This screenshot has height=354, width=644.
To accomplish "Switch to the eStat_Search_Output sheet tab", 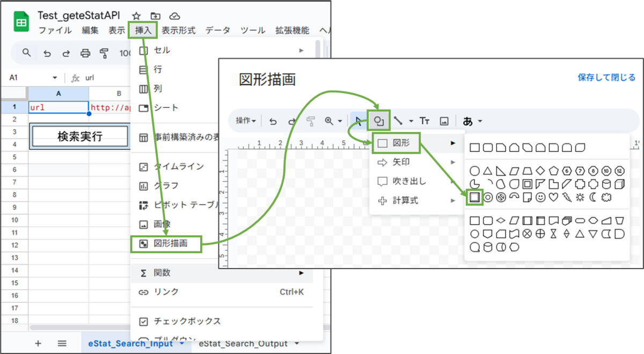I will click(243, 343).
